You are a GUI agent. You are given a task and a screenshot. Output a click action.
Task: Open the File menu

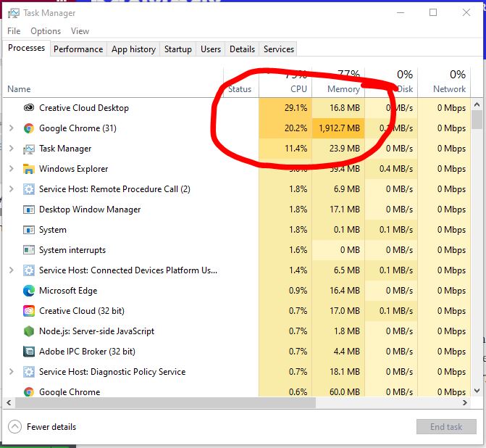coord(14,31)
